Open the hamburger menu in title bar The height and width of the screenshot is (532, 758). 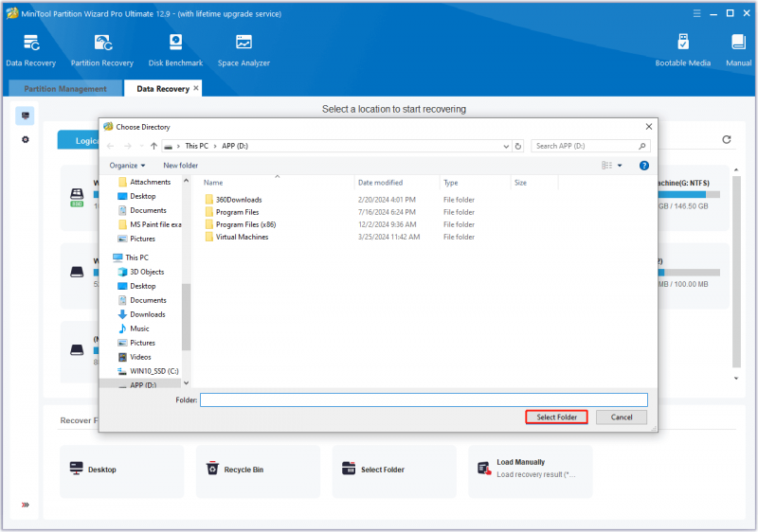[696, 13]
